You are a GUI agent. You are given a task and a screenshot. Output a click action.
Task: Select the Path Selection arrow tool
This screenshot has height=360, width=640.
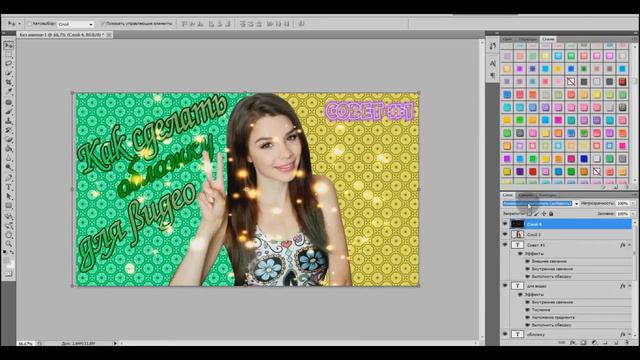click(9, 197)
